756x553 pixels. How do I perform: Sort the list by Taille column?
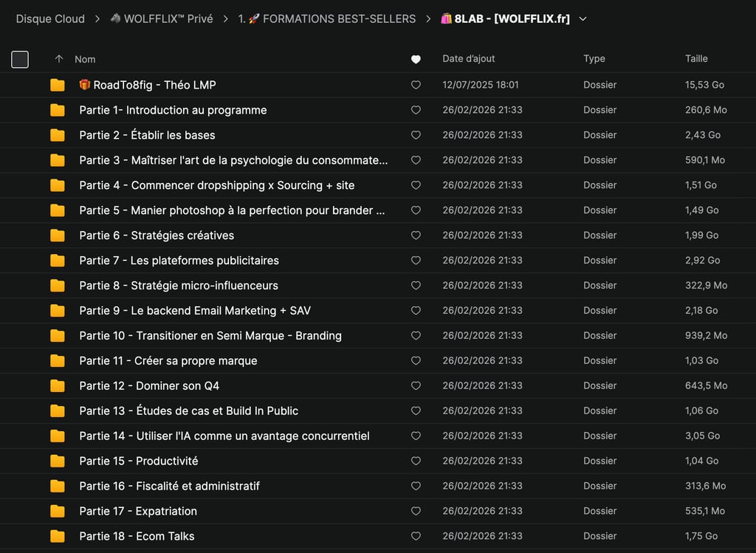pos(696,59)
